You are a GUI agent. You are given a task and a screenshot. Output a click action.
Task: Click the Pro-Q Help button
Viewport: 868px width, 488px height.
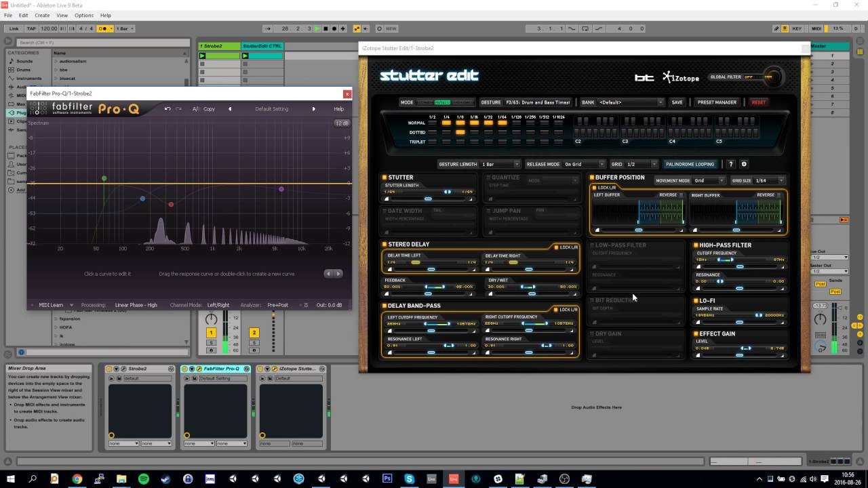coord(338,108)
